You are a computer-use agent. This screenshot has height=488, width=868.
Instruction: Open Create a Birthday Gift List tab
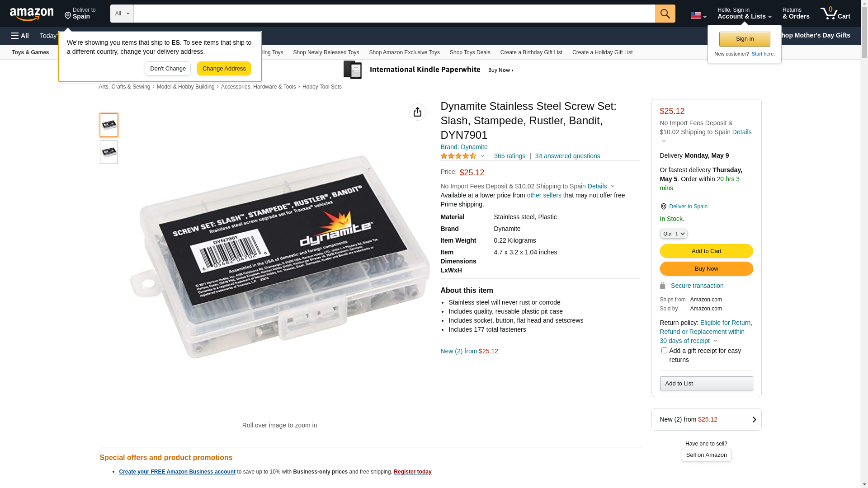[x=531, y=52]
